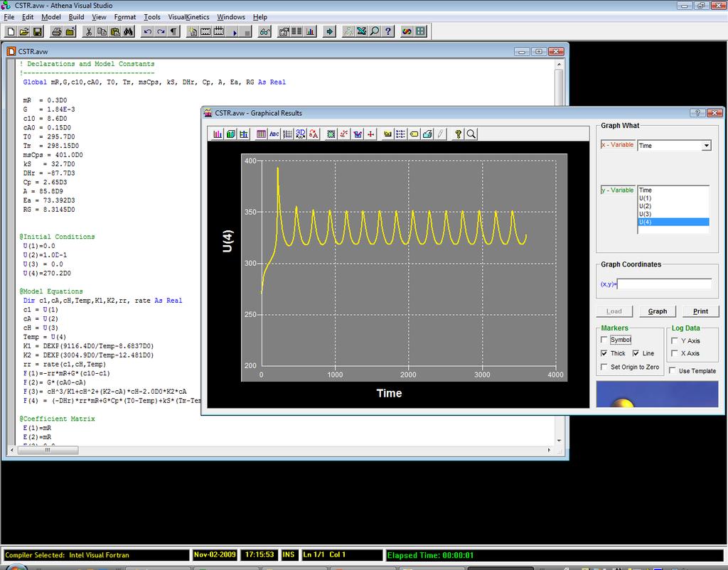Open a file with the folder icon
The height and width of the screenshot is (570, 728).
(x=25, y=31)
